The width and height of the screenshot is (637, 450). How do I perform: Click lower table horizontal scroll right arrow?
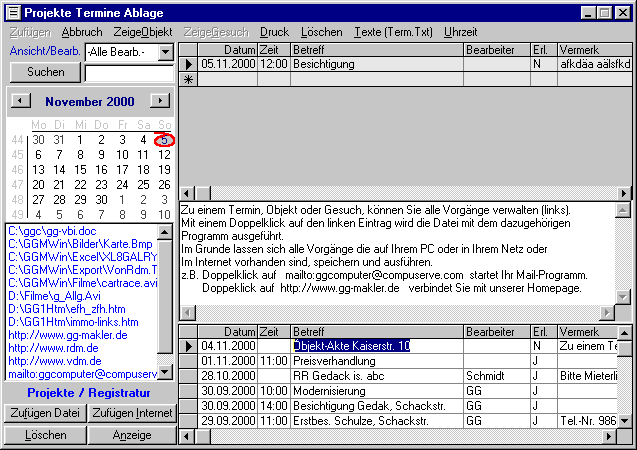click(609, 437)
